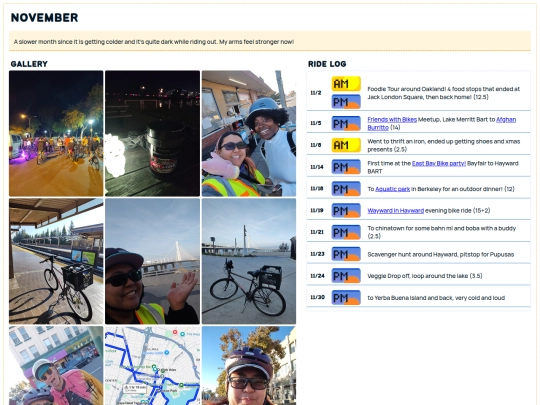Open the Aquatic park link
This screenshot has width=540, height=405.
click(392, 189)
